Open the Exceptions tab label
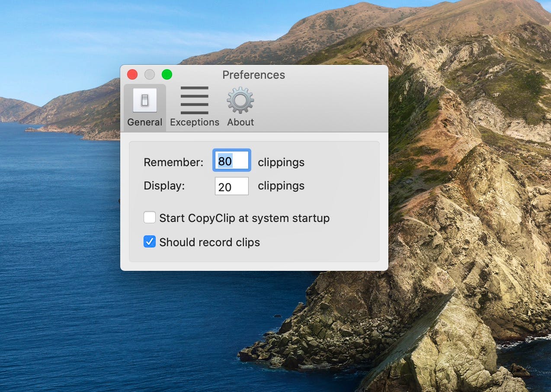This screenshot has width=551, height=392. 194,122
